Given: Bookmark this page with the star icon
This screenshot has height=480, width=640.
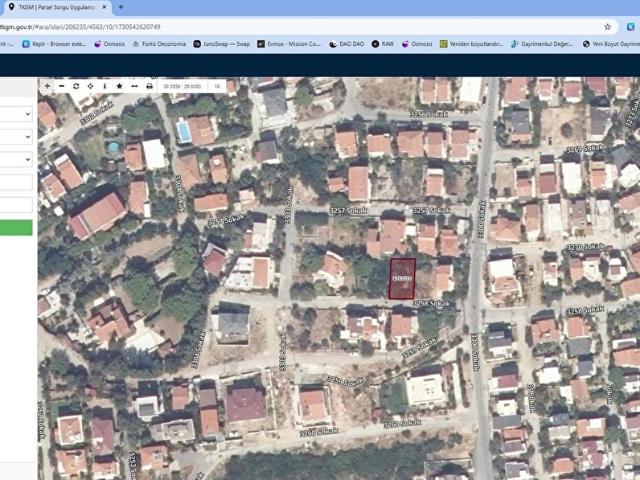Looking at the screenshot, I should click(607, 27).
